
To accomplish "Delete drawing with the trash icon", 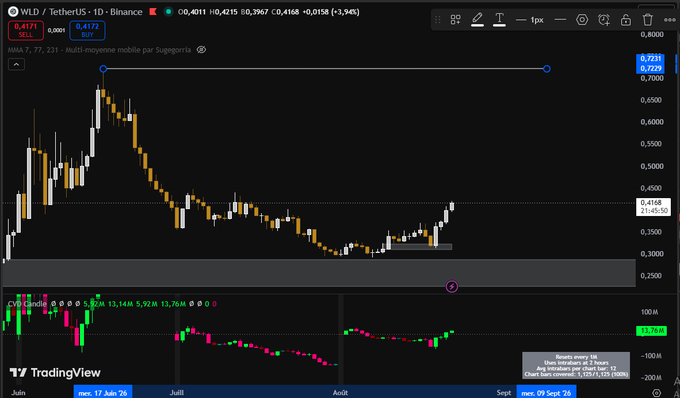I will 647,20.
